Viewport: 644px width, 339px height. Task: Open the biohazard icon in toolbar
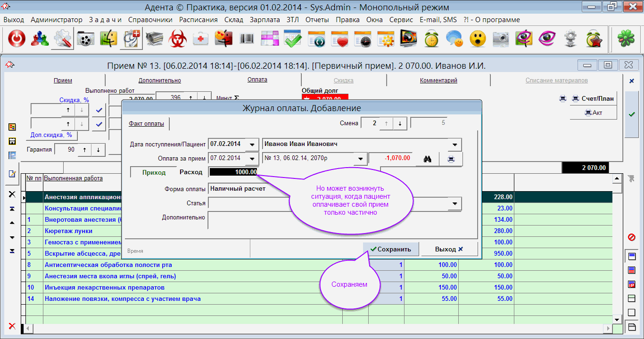[x=178, y=40]
